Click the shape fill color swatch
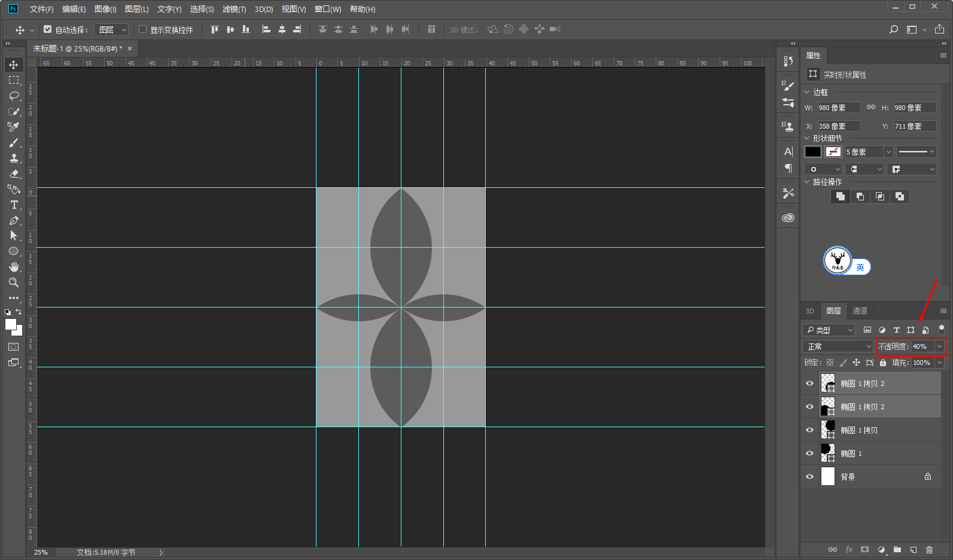The width and height of the screenshot is (953, 560). pos(812,152)
